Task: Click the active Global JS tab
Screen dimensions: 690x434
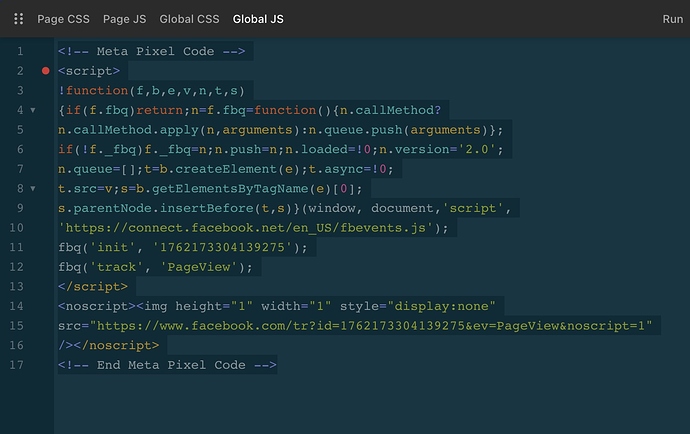Action: coord(258,19)
